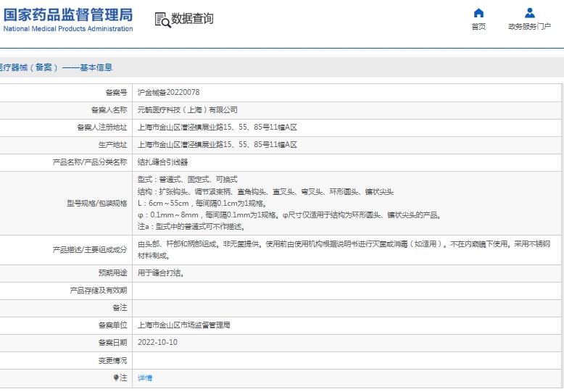Viewport: 564px width, 392px height.
Task: Click the 由头部、杆部和柄部组成 description text
Action: pyautogui.click(x=344, y=249)
